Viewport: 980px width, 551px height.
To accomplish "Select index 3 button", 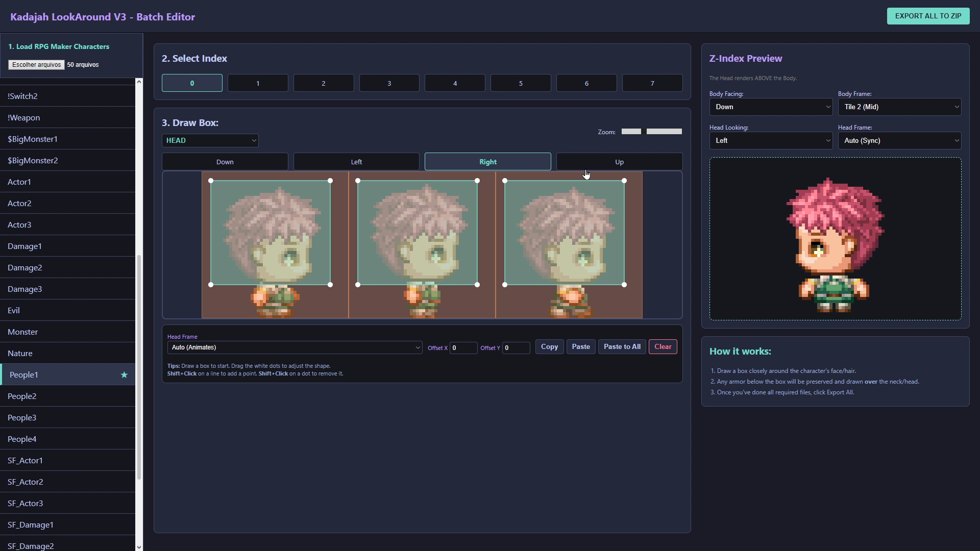I will (x=389, y=83).
